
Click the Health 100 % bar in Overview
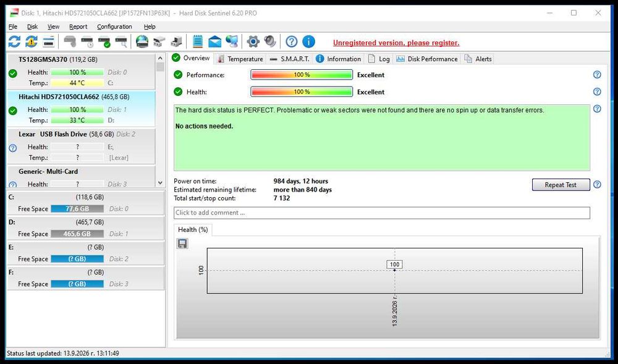(x=302, y=91)
